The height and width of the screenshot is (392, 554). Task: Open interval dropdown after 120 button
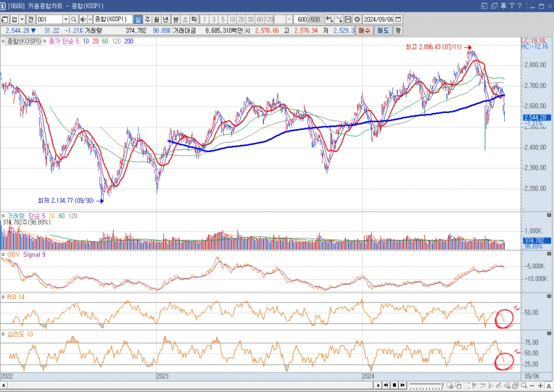click(x=289, y=20)
